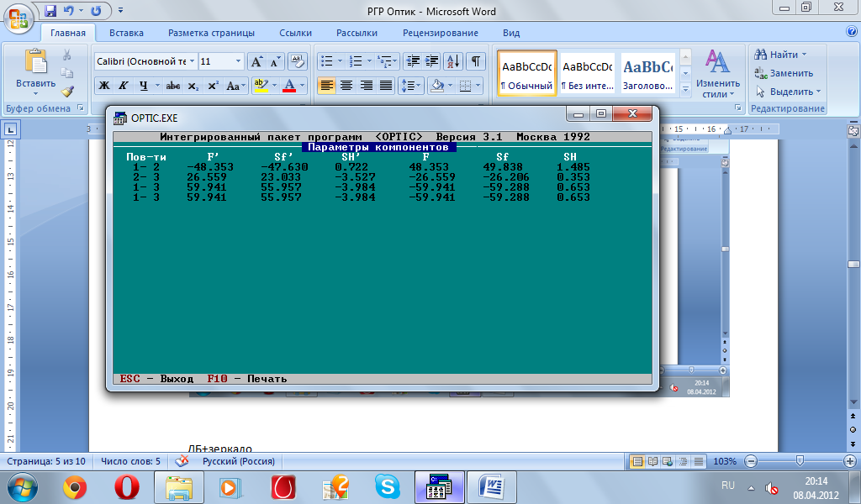Center align text

(x=346, y=86)
